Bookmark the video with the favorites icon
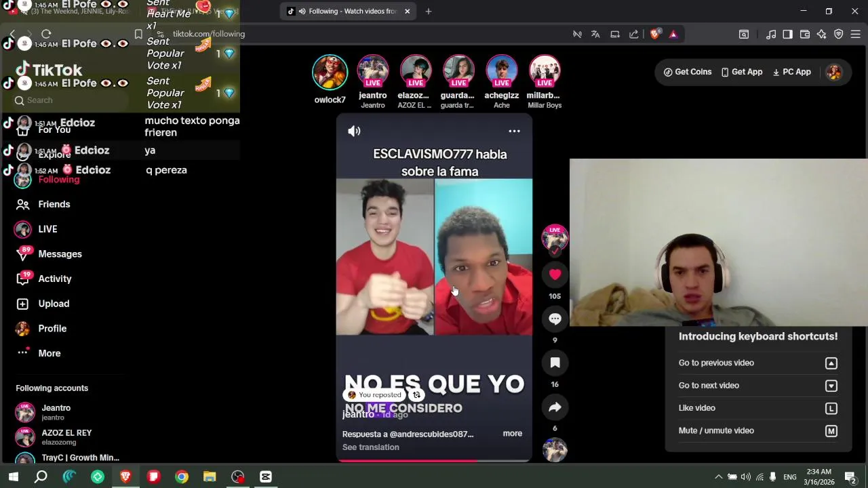Image resolution: width=868 pixels, height=488 pixels. point(555,363)
